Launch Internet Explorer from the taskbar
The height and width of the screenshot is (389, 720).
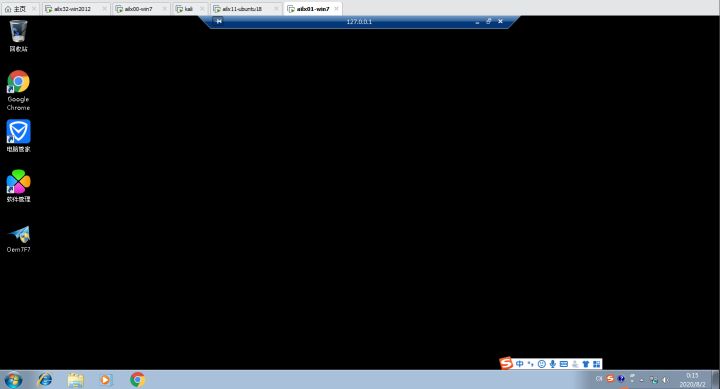point(45,380)
